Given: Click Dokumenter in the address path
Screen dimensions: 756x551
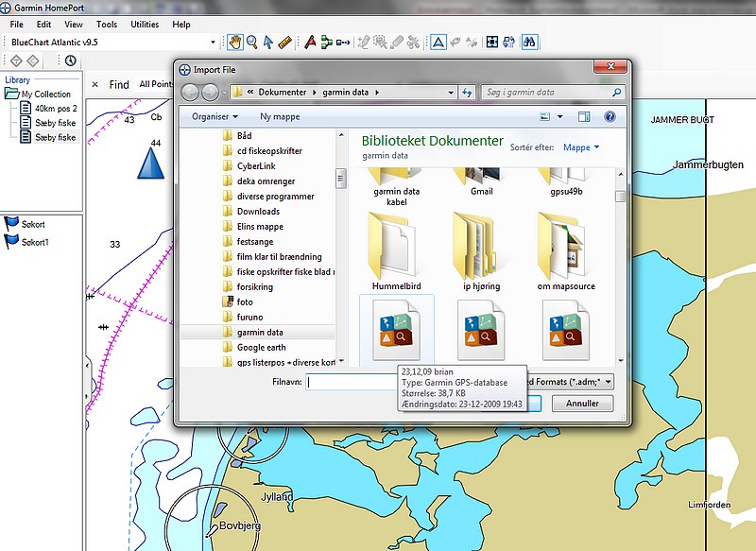Looking at the screenshot, I should [x=282, y=92].
